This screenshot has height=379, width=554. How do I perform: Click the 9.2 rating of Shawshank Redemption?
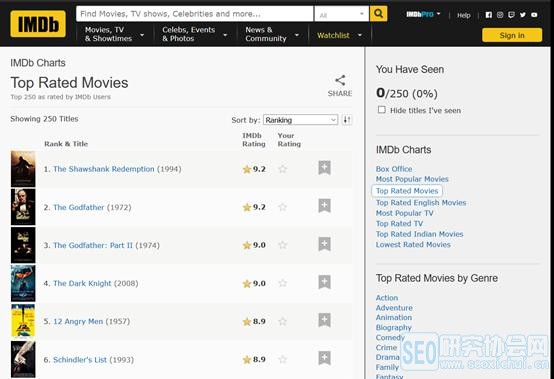point(259,169)
